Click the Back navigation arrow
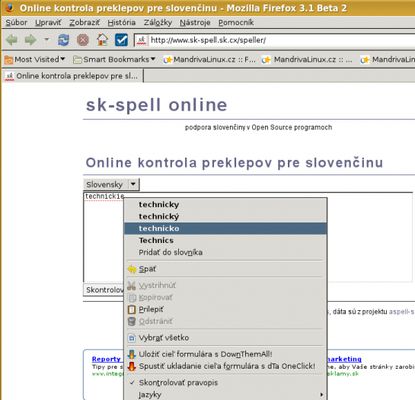Viewport: 415px width, 400px height. pos(12,40)
